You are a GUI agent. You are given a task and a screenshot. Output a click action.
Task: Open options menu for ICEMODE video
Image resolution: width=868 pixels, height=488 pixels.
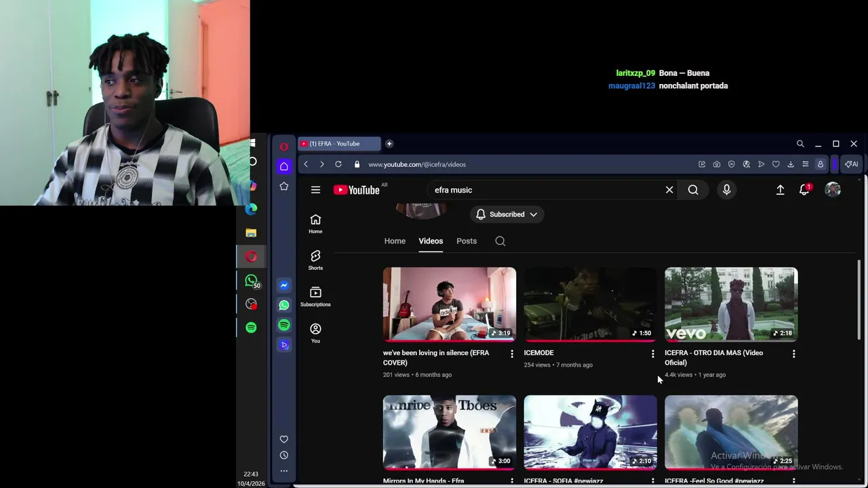653,354
